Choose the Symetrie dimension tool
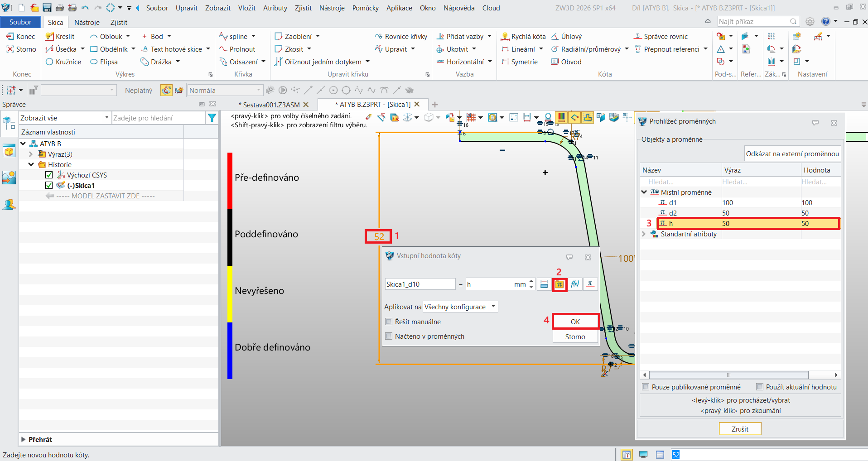868x461 pixels. (x=520, y=62)
